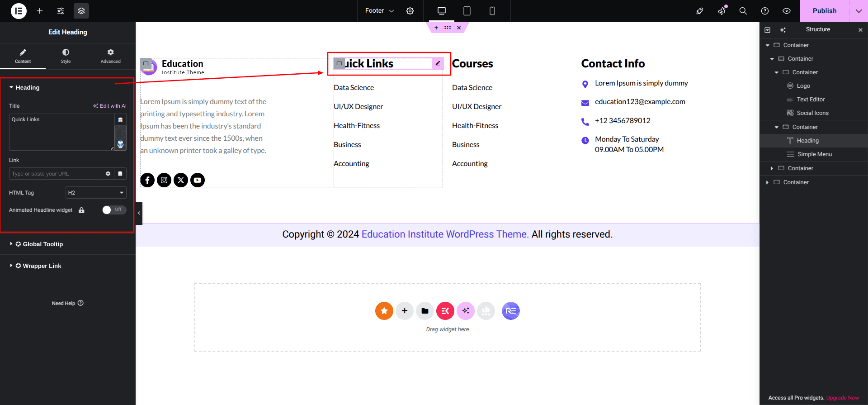Toggle expand all in Structure panel

point(767,30)
